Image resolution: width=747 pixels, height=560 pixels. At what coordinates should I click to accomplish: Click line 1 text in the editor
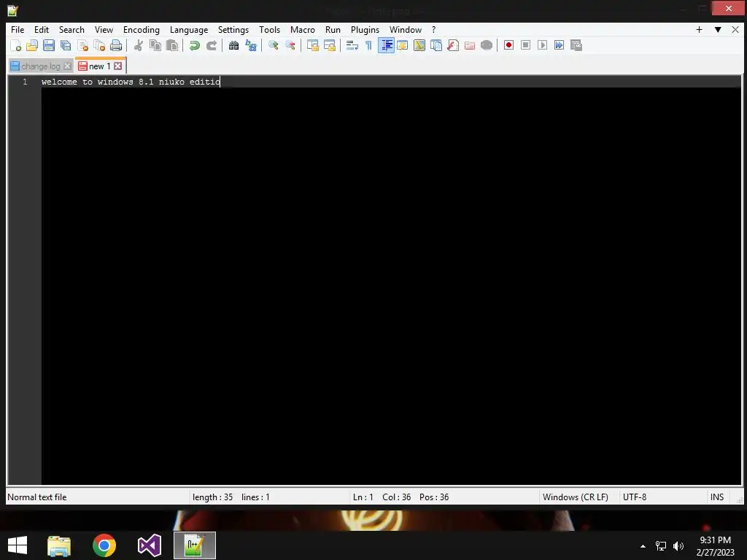[131, 82]
